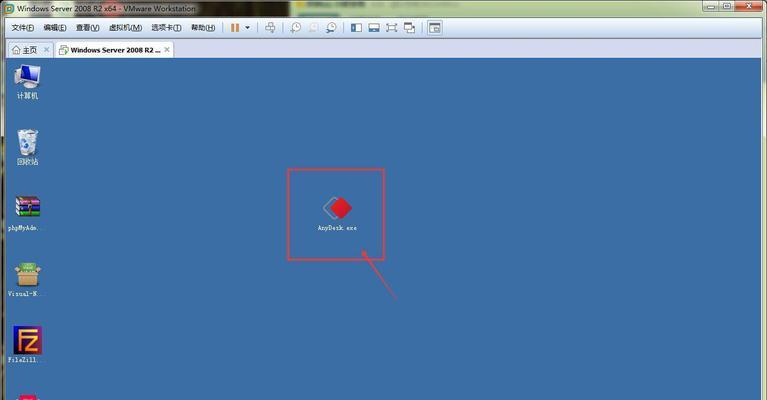Open the AnyDesk.exe desktop icon
Image resolution: width=767 pixels, height=400 pixels.
[x=337, y=209]
